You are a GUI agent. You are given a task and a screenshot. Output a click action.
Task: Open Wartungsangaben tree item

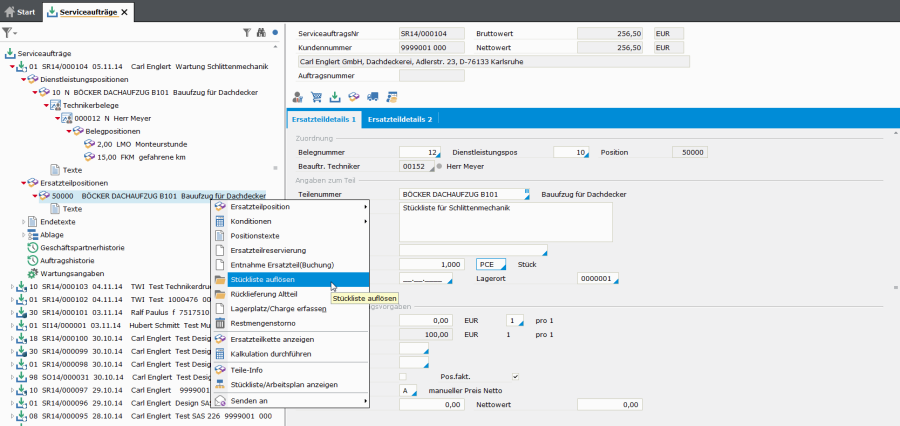pyautogui.click(x=65, y=273)
